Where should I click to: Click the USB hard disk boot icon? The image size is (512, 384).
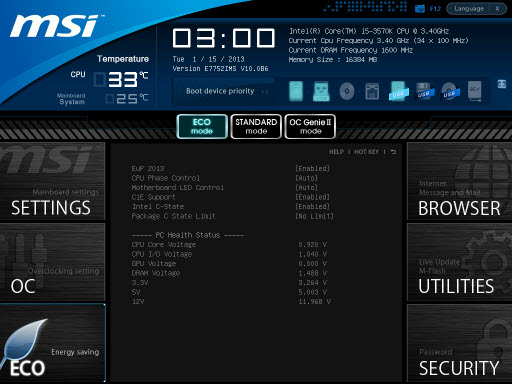[x=398, y=91]
